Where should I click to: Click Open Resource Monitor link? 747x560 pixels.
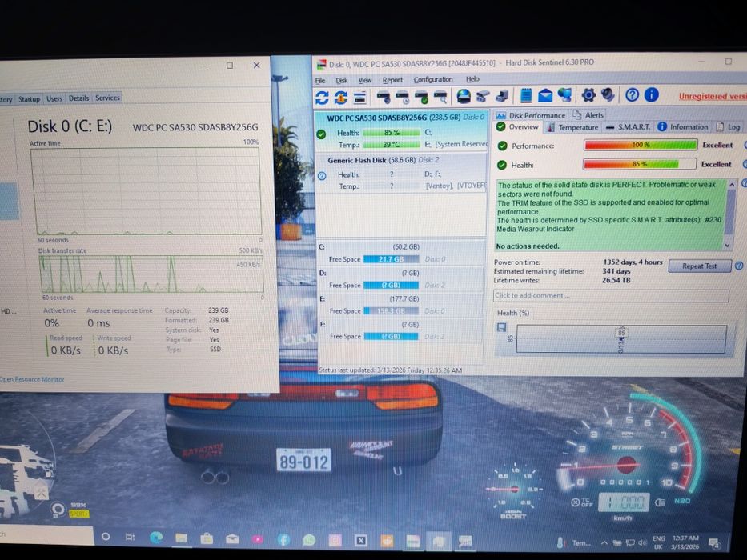point(32,379)
